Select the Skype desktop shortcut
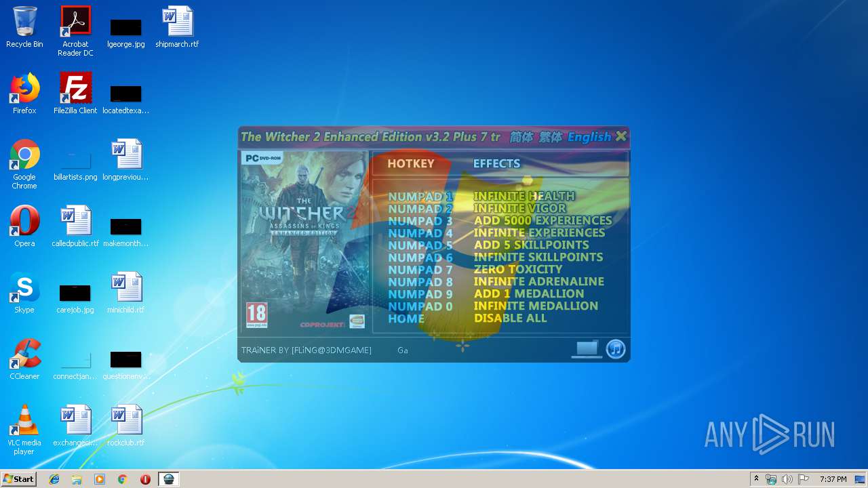The width and height of the screenshot is (868, 488). tap(24, 293)
